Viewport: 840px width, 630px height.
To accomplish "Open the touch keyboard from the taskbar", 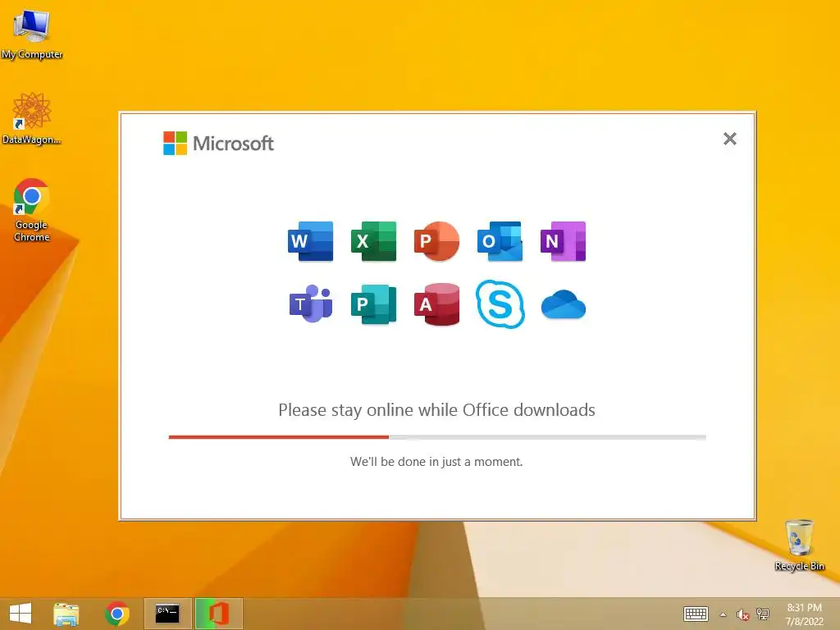I will click(x=696, y=614).
